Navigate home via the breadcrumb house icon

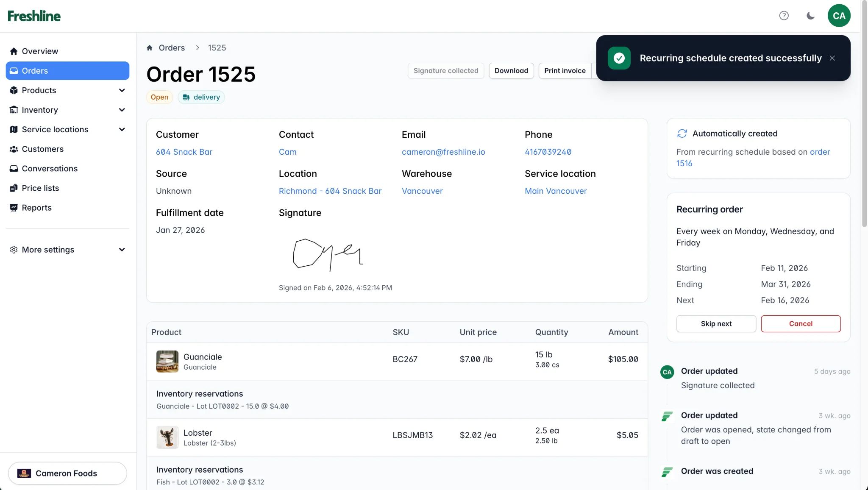[150, 47]
